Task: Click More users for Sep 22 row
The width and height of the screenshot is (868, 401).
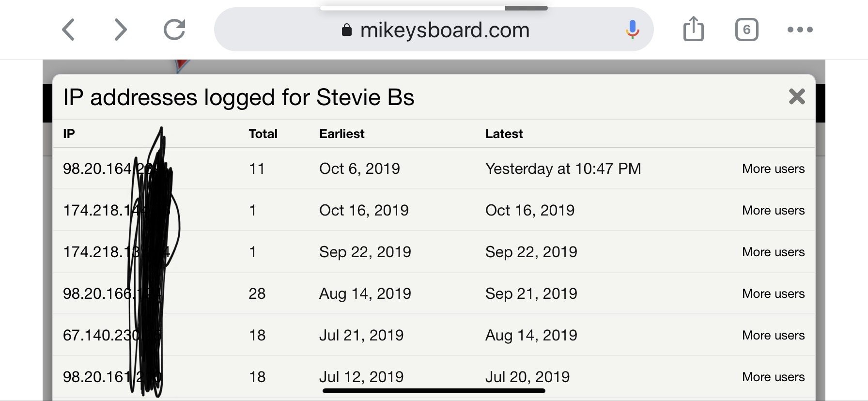Action: (773, 252)
